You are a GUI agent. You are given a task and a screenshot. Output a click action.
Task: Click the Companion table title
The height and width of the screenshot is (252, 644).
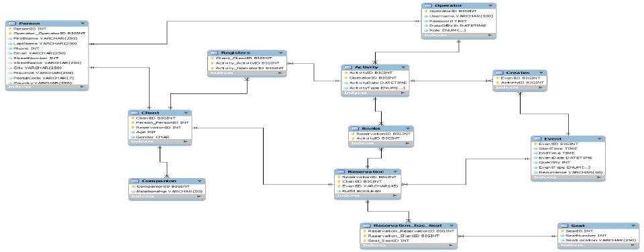point(159,181)
